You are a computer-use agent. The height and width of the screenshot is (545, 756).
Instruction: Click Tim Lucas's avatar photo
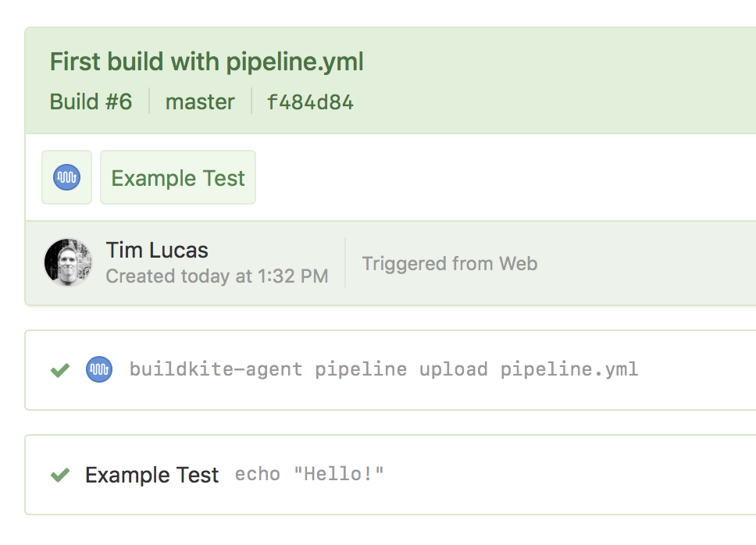68,262
